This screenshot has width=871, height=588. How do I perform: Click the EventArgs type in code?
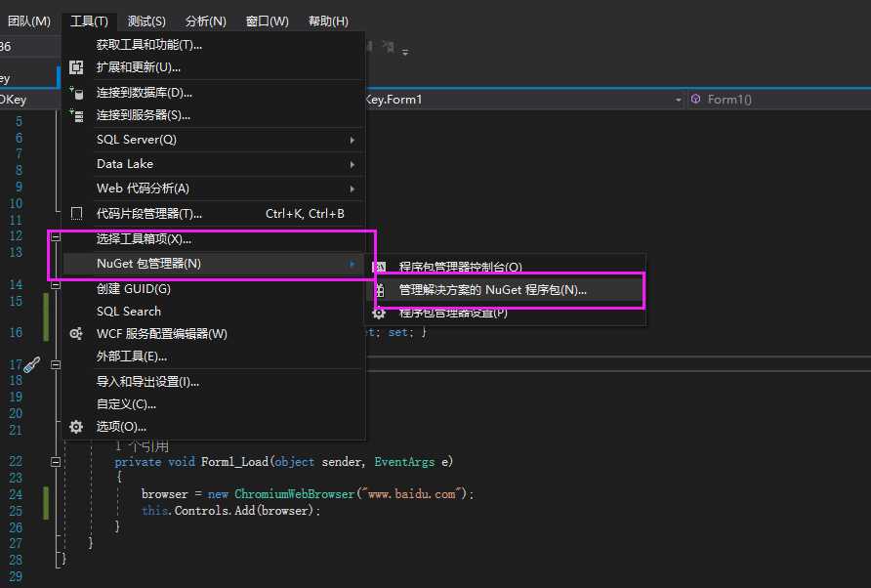(404, 462)
